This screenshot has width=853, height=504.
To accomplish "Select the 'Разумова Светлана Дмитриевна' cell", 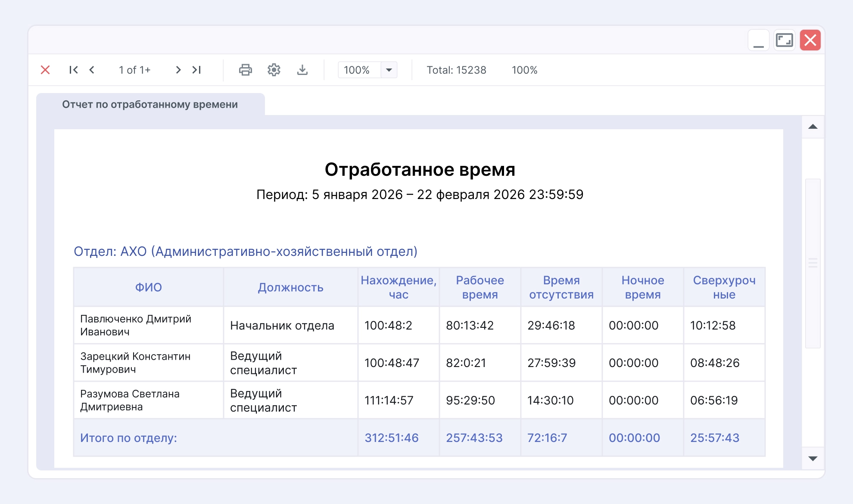I will click(x=149, y=400).
